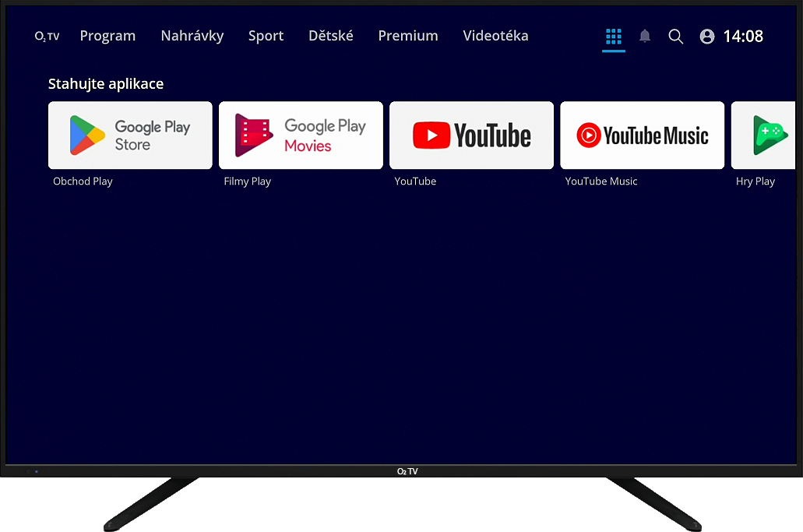Click the O2 TV logo
803x532 pixels.
click(x=46, y=36)
